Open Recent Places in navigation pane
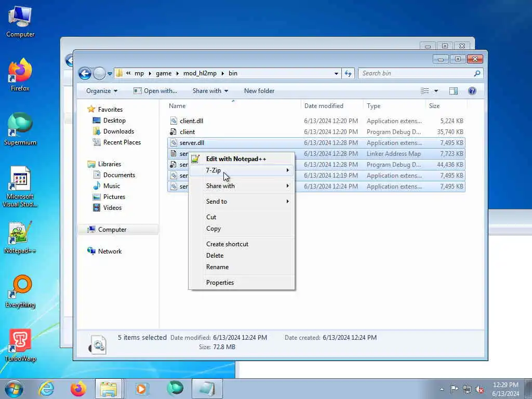 (122, 142)
